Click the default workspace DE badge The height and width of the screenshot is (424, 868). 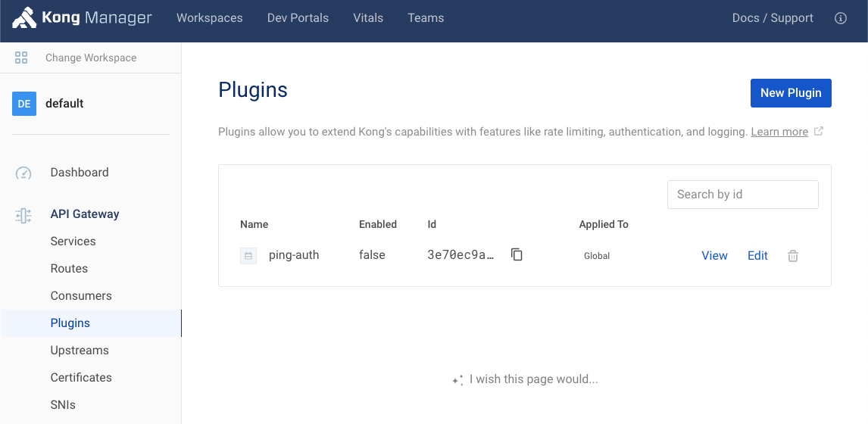pos(24,104)
